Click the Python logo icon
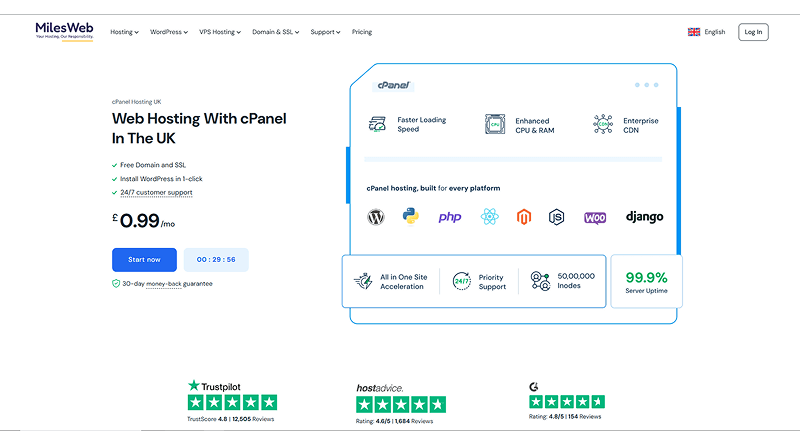The height and width of the screenshot is (445, 800). (410, 217)
